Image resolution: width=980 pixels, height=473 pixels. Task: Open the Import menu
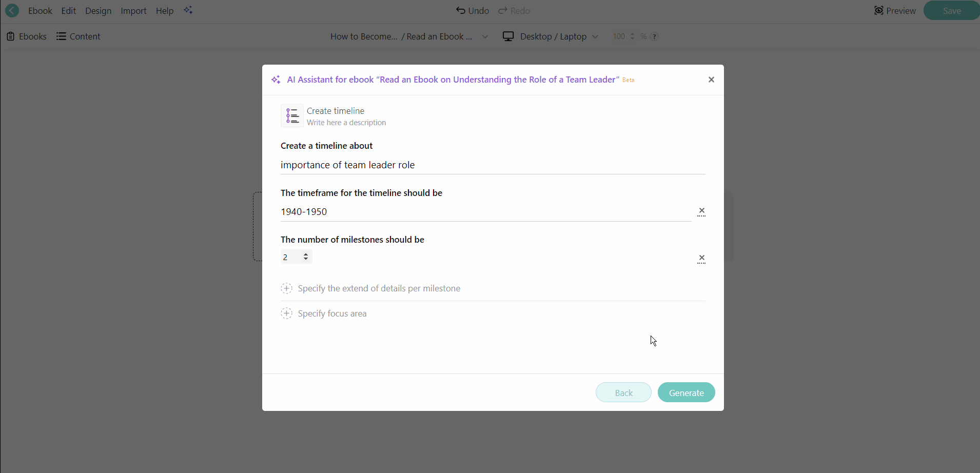pyautogui.click(x=133, y=11)
